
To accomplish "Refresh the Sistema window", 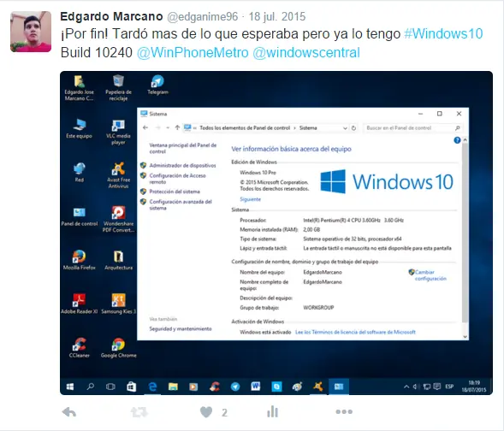I will coord(353,127).
